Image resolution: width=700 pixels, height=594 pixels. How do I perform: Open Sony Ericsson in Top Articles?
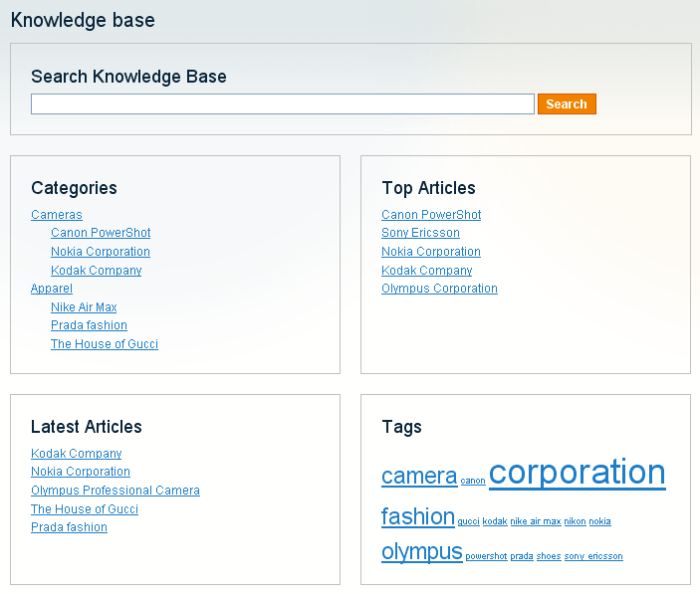tap(420, 233)
